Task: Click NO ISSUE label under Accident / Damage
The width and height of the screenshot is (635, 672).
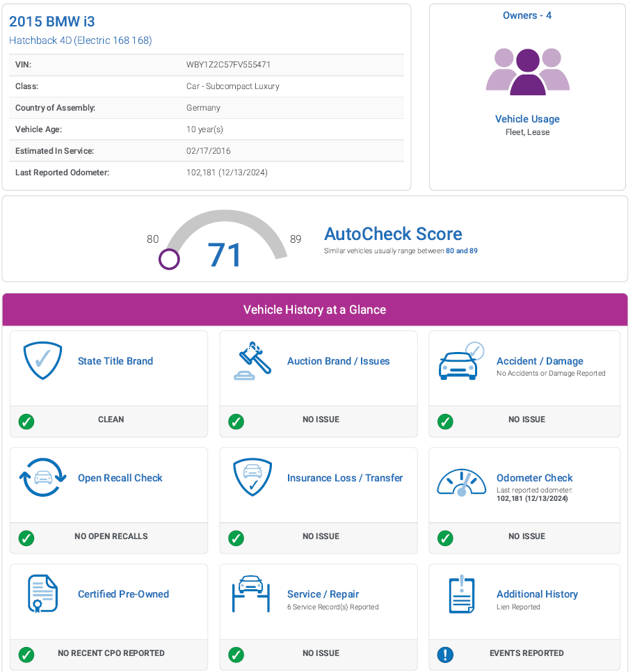Action: coord(527,419)
